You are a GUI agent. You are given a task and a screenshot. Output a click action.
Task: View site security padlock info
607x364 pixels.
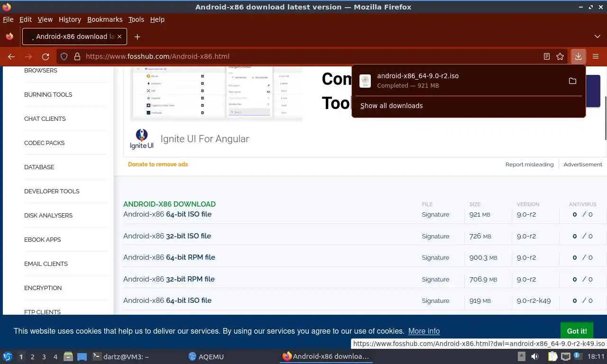[77, 56]
